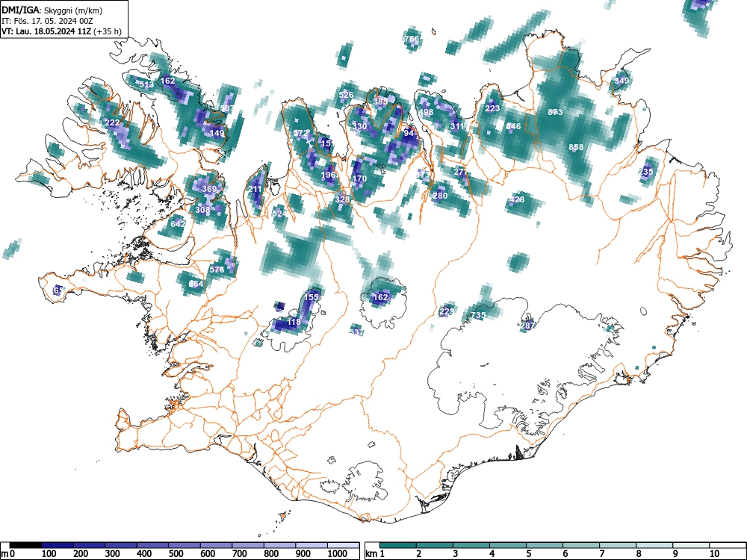Click the 664 visibility label

[x=195, y=284]
